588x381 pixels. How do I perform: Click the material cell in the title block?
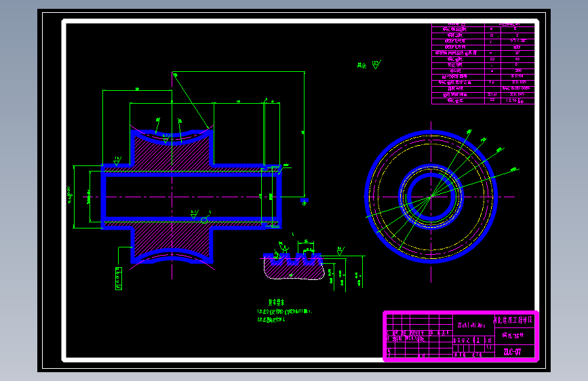(472, 325)
